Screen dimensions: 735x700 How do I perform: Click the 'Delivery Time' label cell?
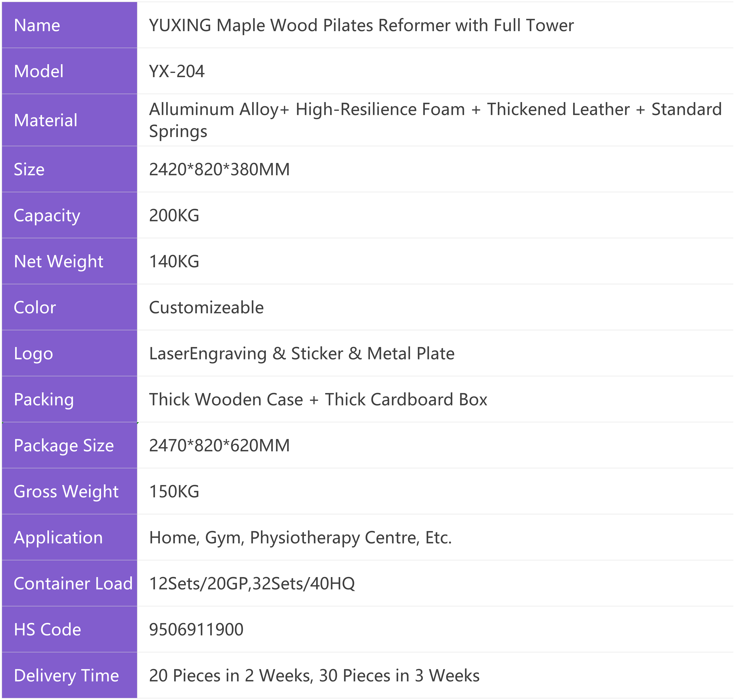point(69,675)
